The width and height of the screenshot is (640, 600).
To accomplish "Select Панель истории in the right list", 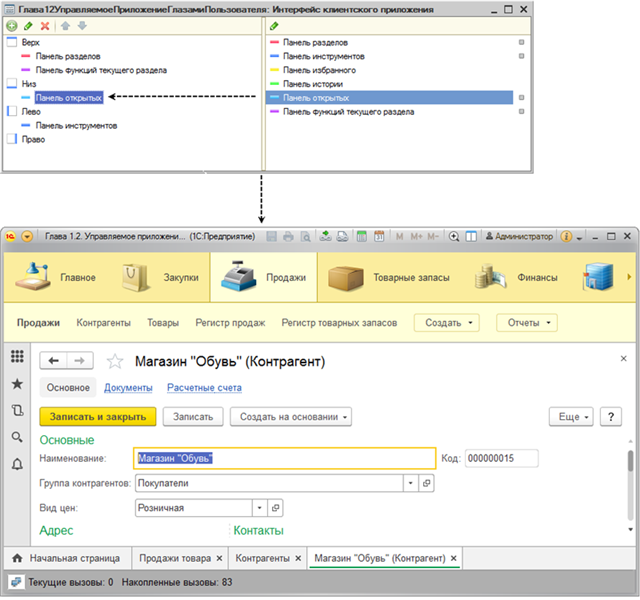I will pyautogui.click(x=312, y=84).
